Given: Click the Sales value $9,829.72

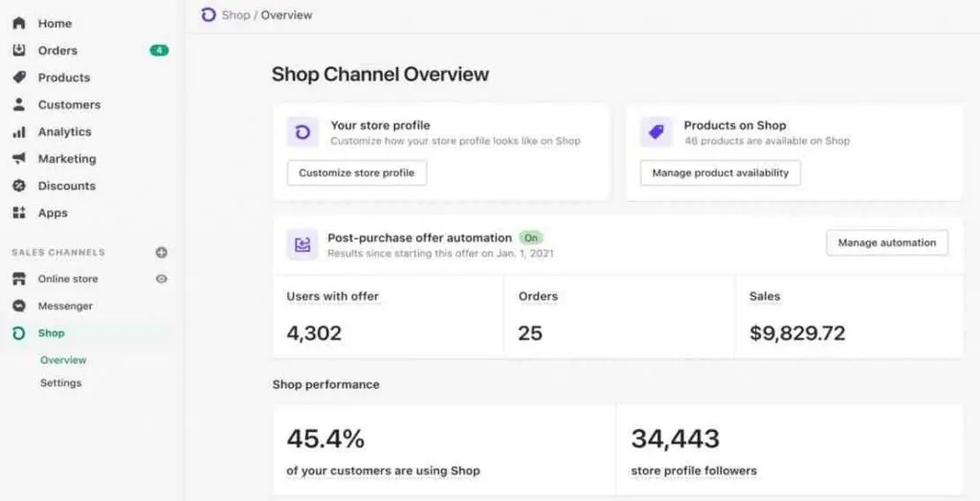Looking at the screenshot, I should [x=797, y=332].
